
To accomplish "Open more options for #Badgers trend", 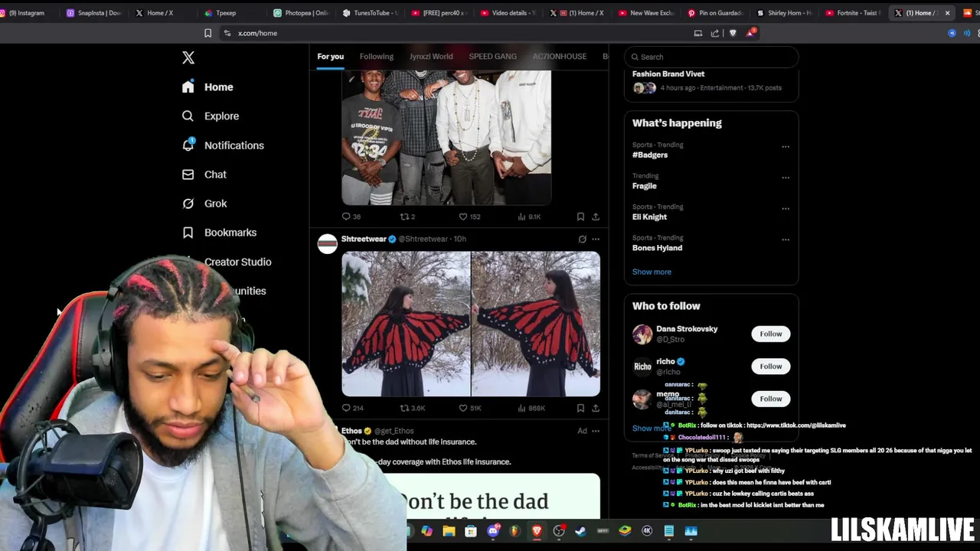I will click(x=786, y=146).
